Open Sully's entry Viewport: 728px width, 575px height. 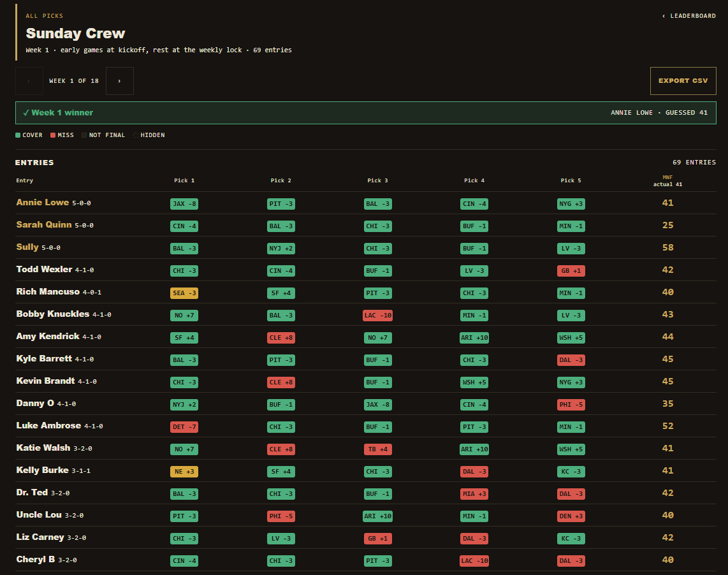27,247
